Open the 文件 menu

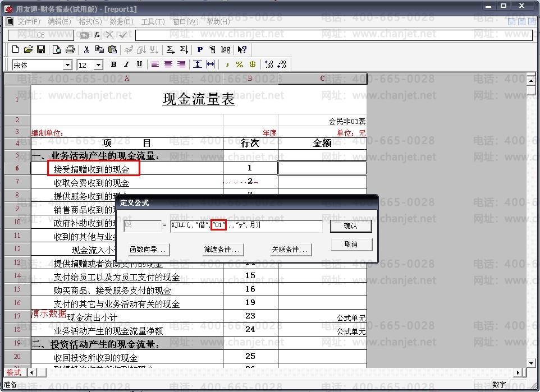[x=29, y=22]
